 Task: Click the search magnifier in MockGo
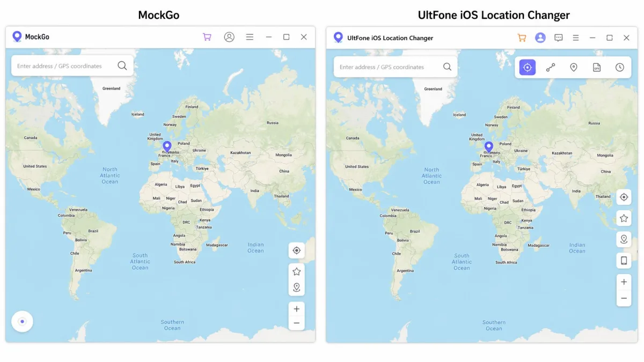122,65
